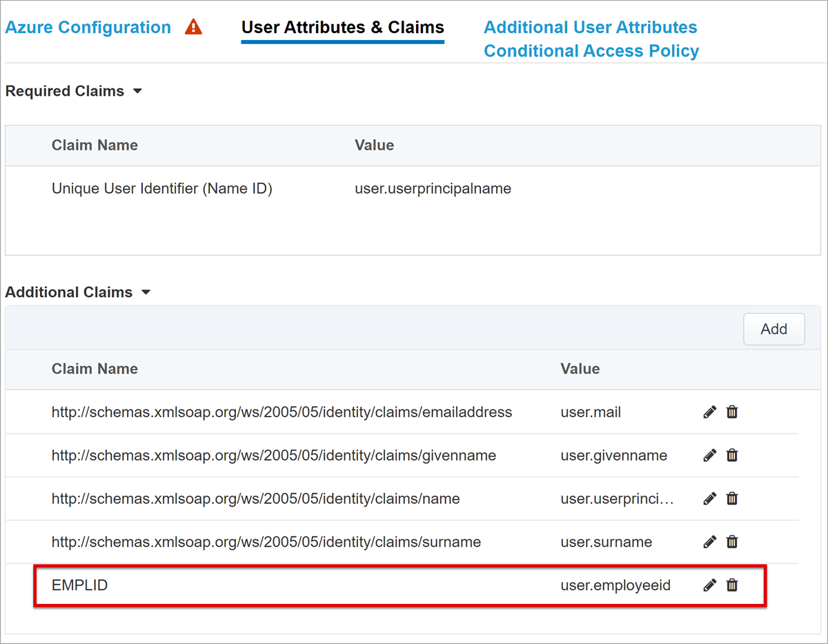
Task: Edit the EMPLID claim with pencil icon
Action: (709, 585)
